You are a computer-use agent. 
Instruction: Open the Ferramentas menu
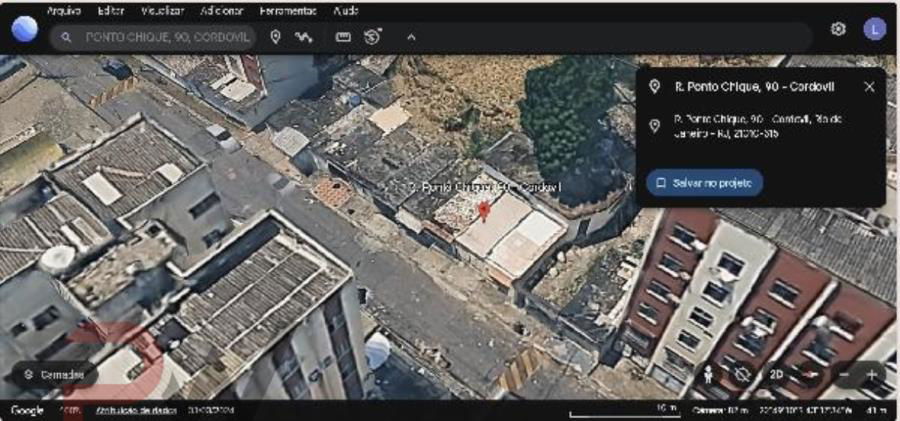pos(288,11)
